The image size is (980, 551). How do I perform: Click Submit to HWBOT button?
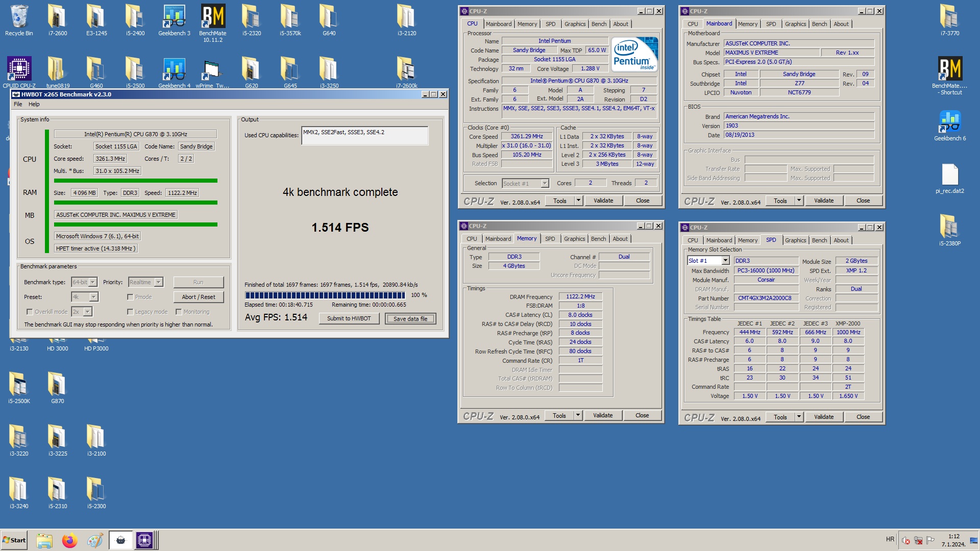click(x=349, y=318)
